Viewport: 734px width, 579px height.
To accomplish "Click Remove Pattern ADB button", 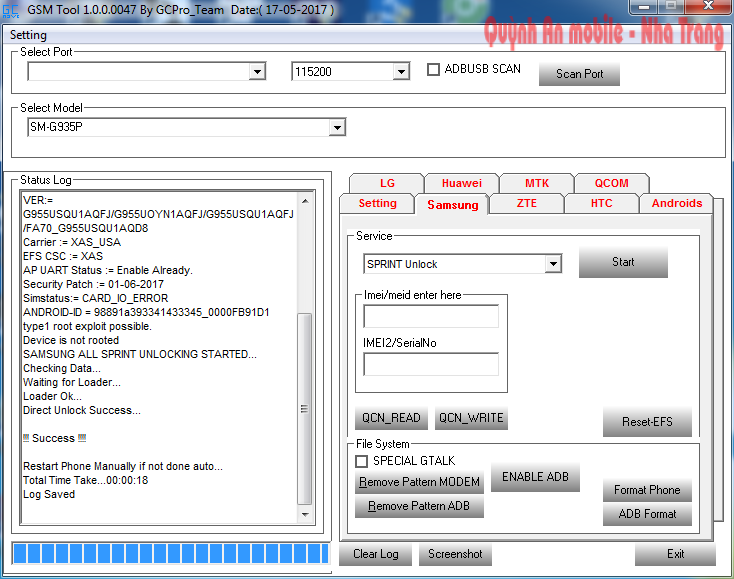I will pos(419,506).
